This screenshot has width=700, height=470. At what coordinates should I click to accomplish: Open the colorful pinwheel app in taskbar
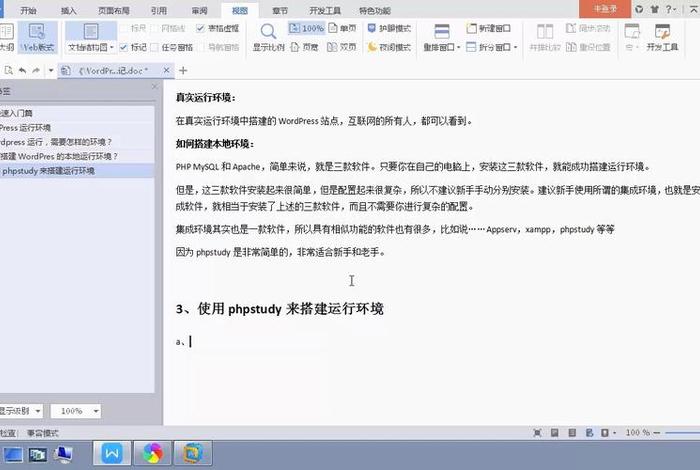(x=152, y=453)
